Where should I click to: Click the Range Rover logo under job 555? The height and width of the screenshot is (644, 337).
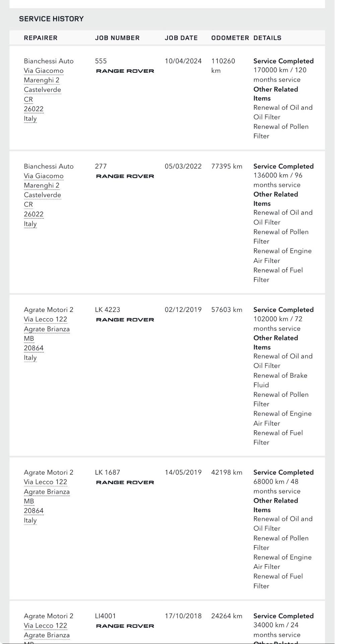[125, 71]
